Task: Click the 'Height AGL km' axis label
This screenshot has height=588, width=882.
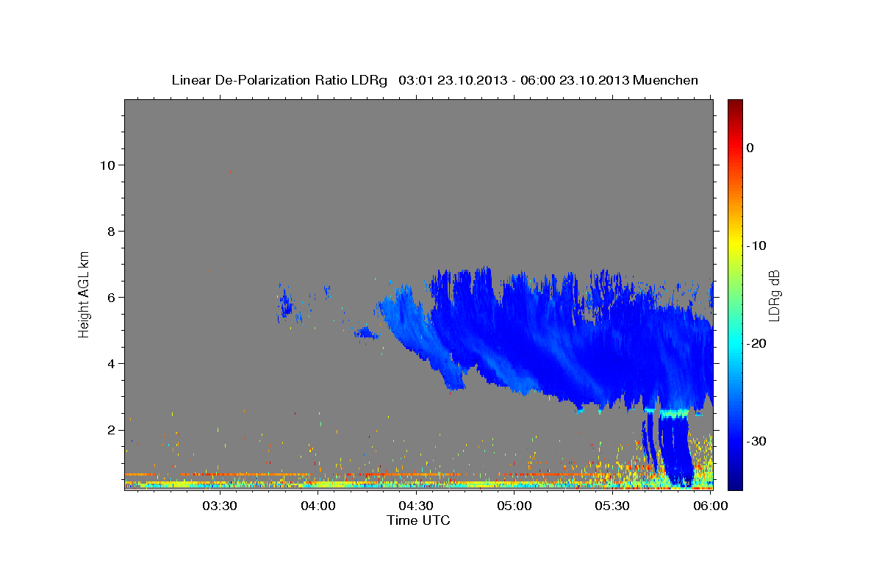Action: (x=85, y=293)
